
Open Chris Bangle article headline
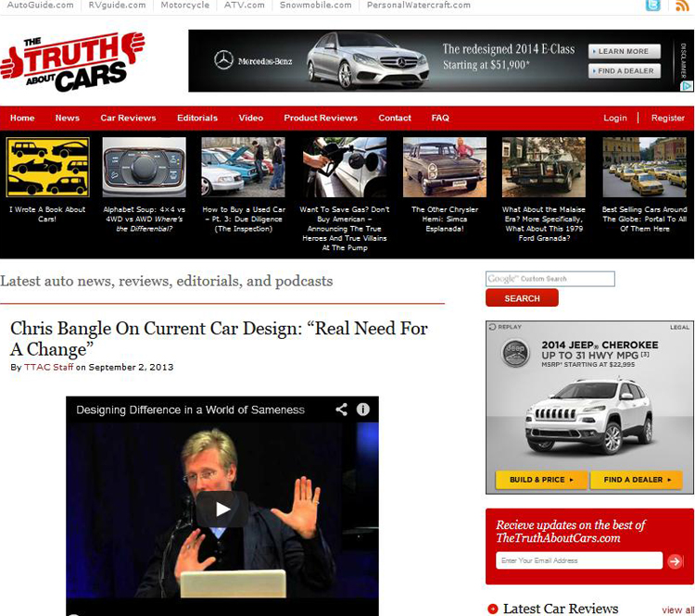point(219,339)
